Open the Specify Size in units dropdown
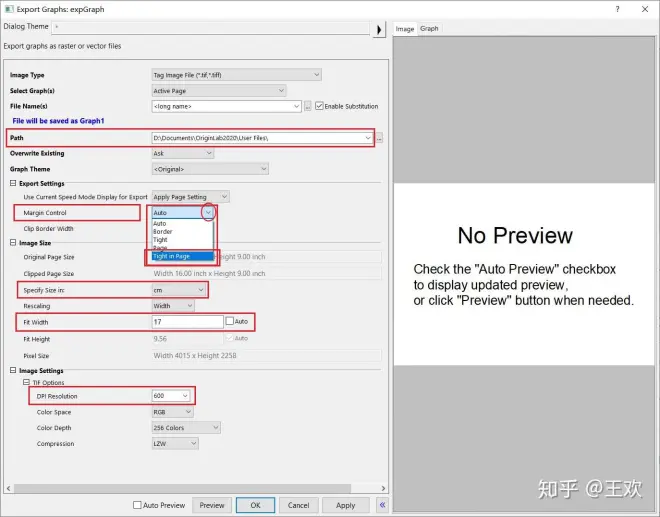 click(x=179, y=290)
